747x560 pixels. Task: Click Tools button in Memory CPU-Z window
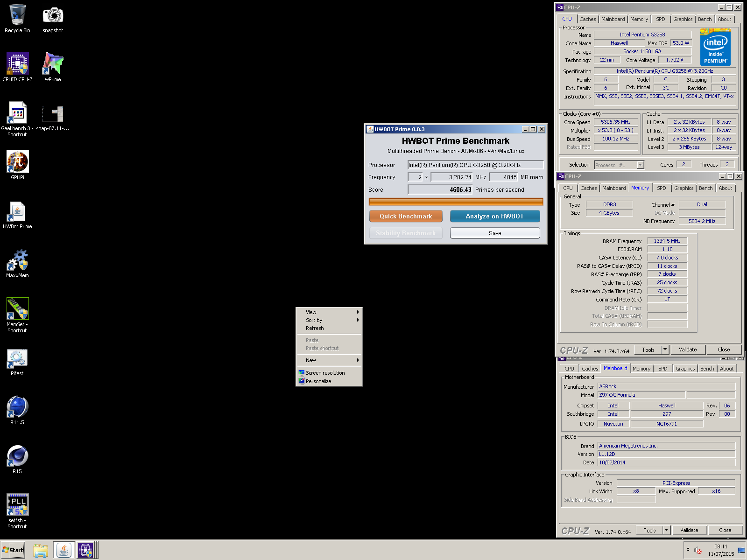tap(648, 350)
